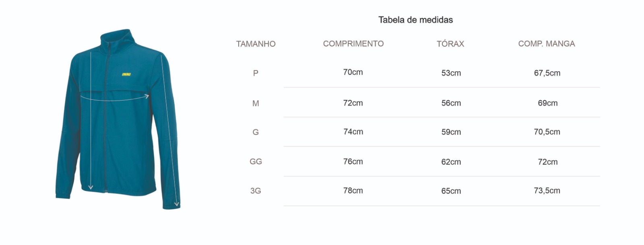Screen dimensions: 644x245
Task: Choose size GG row label
Action: 256,162
